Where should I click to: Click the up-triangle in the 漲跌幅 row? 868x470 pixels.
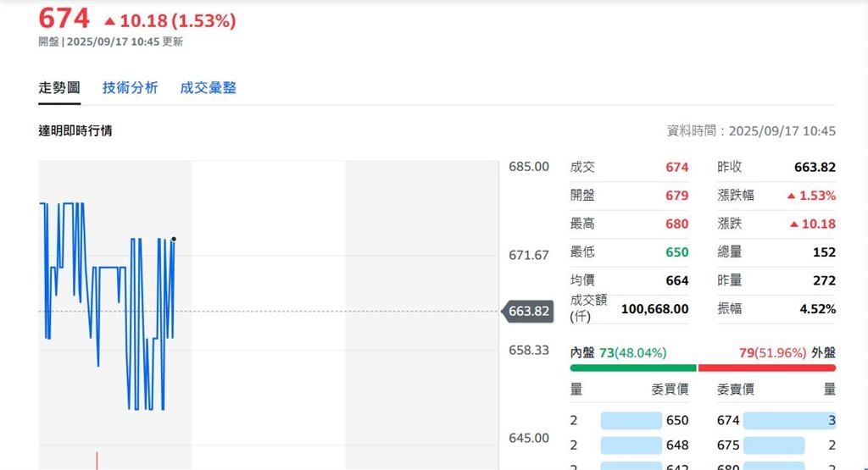coord(791,196)
